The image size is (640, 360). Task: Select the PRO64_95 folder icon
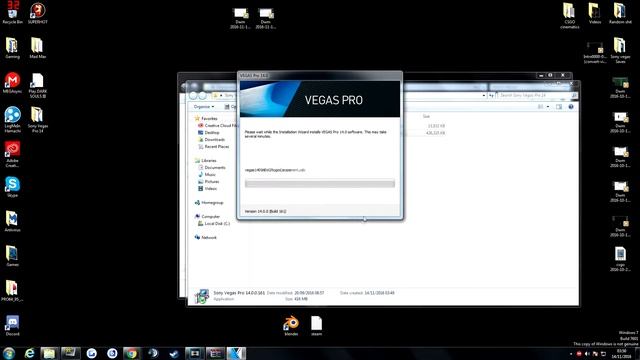(12, 291)
